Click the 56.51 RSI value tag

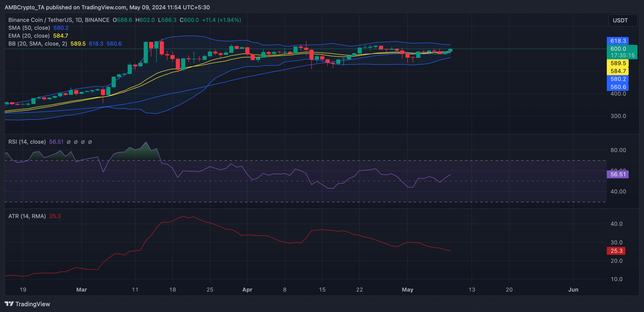(618, 174)
